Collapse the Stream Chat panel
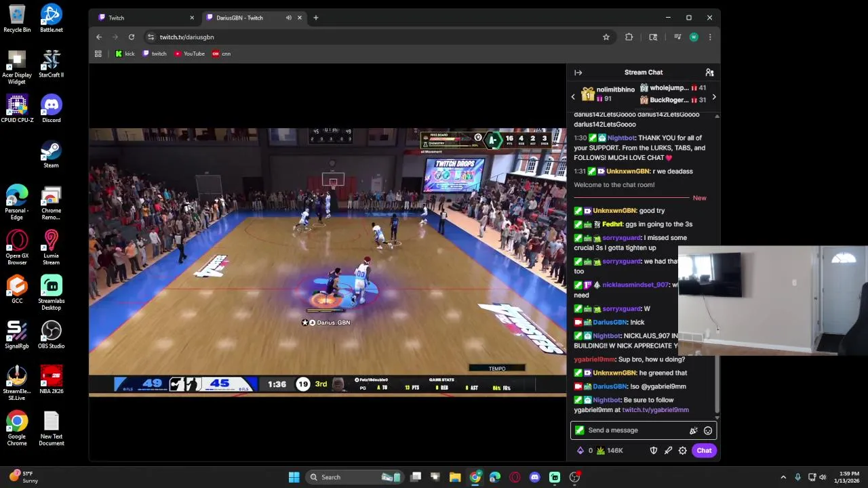868x488 pixels. point(578,73)
